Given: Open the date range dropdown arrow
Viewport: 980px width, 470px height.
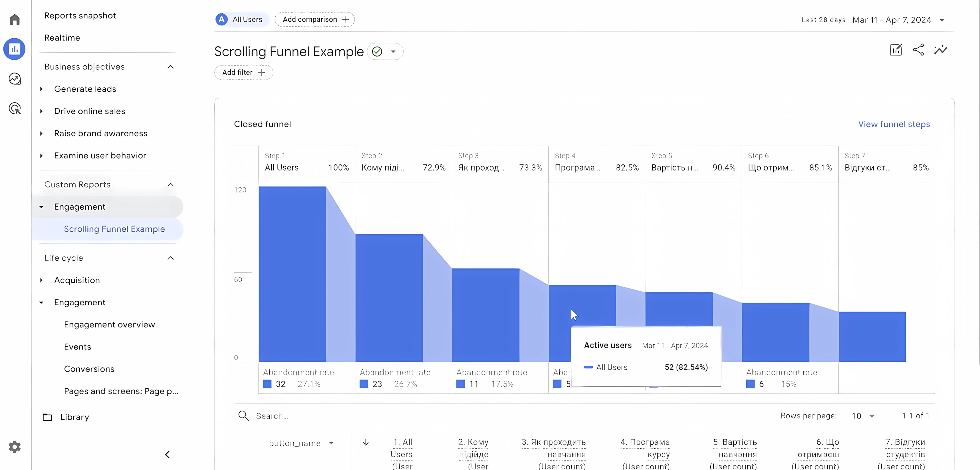Looking at the screenshot, I should click(x=942, y=20).
